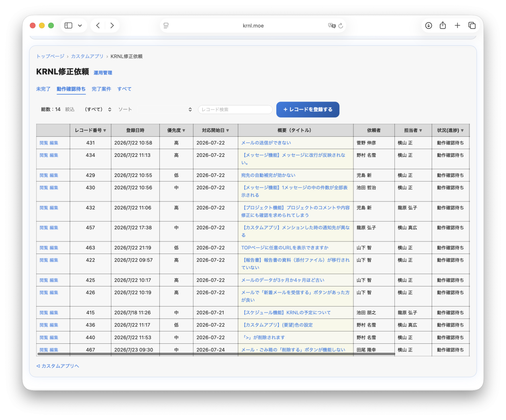This screenshot has height=420, width=506.
Task: Toggle the Safari sidebar icon
Action: [x=68, y=26]
